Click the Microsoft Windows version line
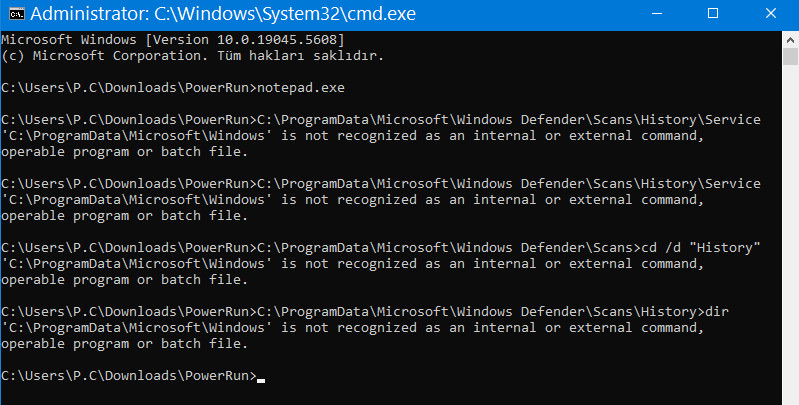 (173, 40)
